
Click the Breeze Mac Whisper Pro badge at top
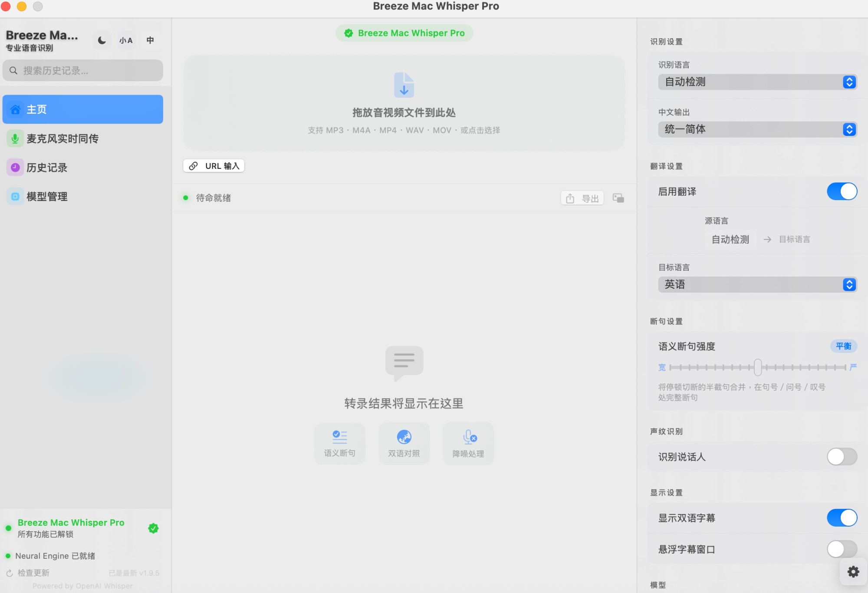coord(404,33)
